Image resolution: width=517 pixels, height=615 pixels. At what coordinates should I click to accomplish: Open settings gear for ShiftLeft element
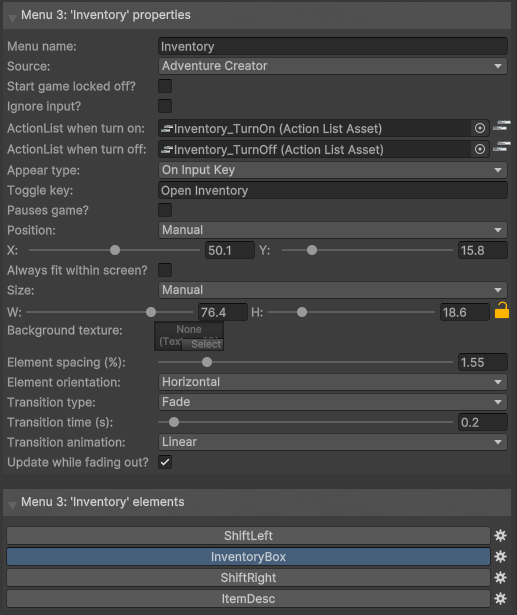(x=500, y=536)
